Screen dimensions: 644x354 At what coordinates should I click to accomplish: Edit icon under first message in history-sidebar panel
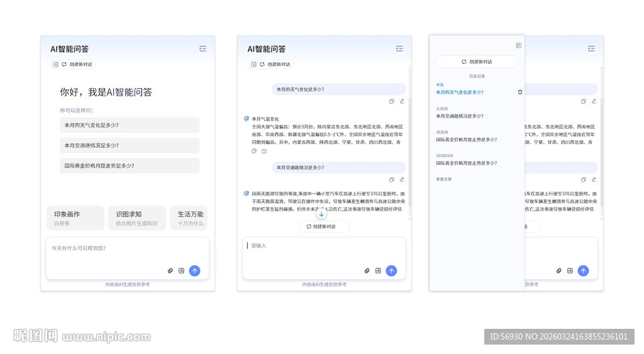tap(594, 101)
